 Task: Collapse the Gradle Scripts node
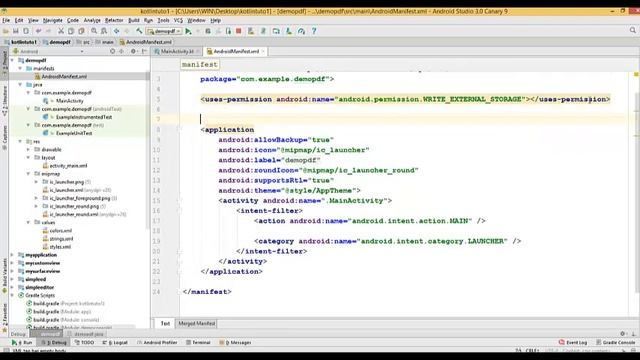tap(12, 295)
